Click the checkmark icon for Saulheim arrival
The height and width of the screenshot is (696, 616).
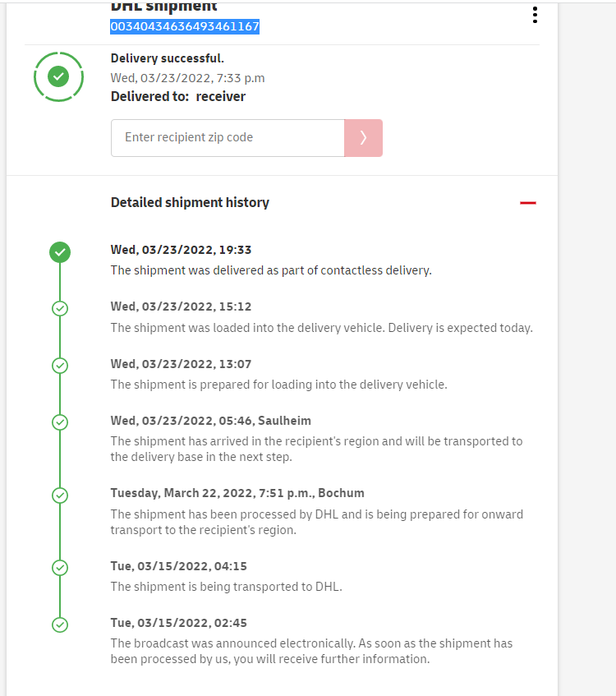point(60,422)
